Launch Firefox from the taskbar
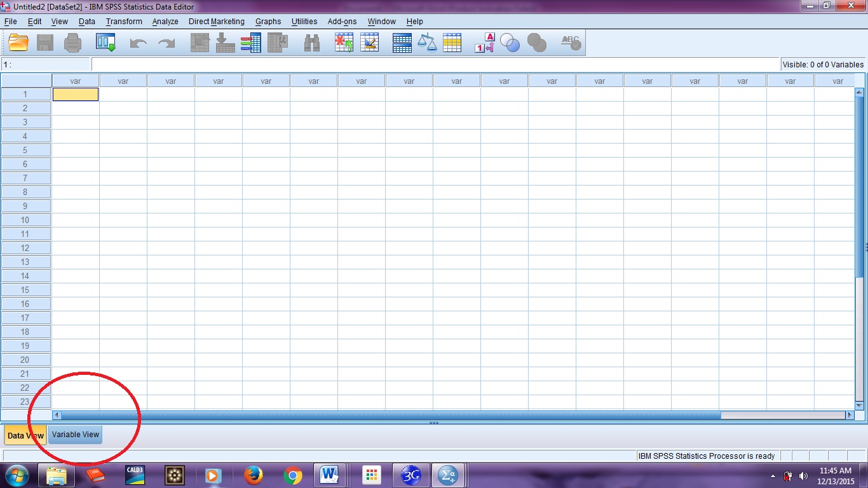Image resolution: width=868 pixels, height=488 pixels. pyautogui.click(x=253, y=475)
